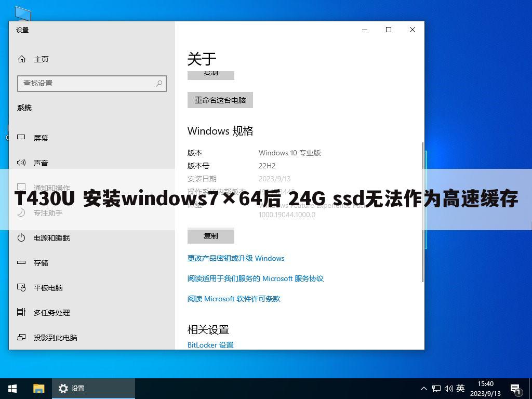Click the 设置 taskbar button
532x399 pixels.
pos(94,389)
